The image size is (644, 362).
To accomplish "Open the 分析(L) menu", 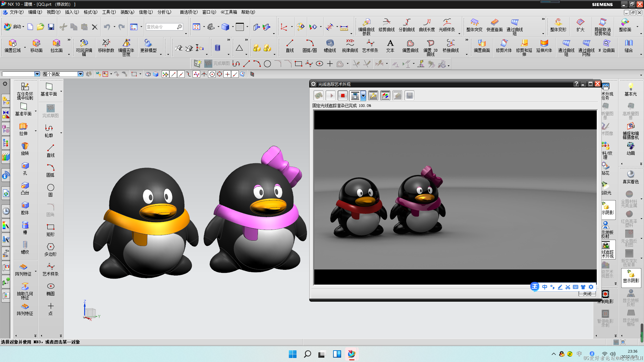I will click(164, 12).
